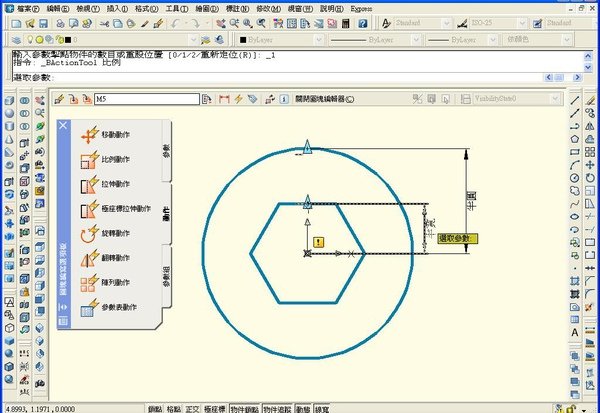Open the 繪圖(D) menu
This screenshot has height=413, width=600.
point(207,8)
